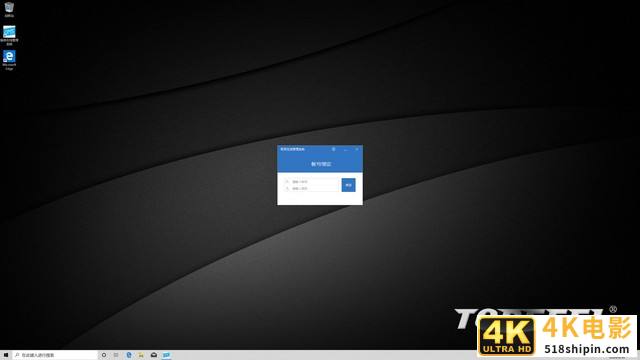Click the dialog title text in blue header

point(292,149)
